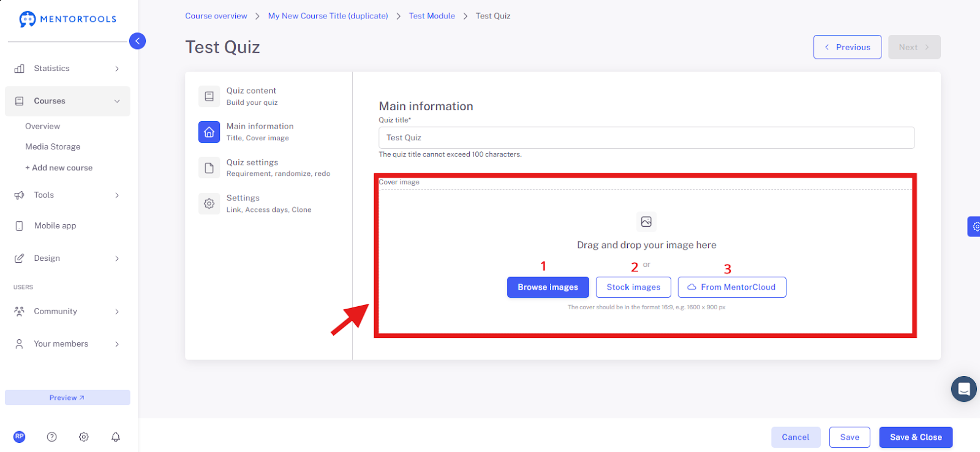Click the Cancel button

point(796,437)
